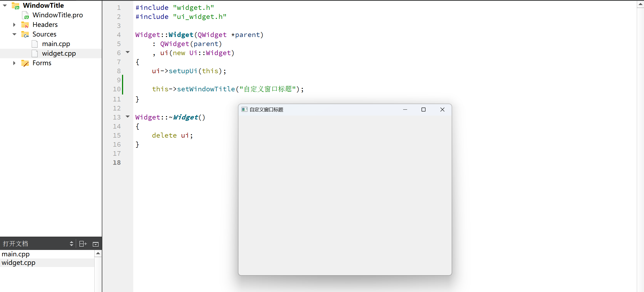644x292 pixels.
Task: Click the Forms folder pencil icon
Action: click(25, 63)
